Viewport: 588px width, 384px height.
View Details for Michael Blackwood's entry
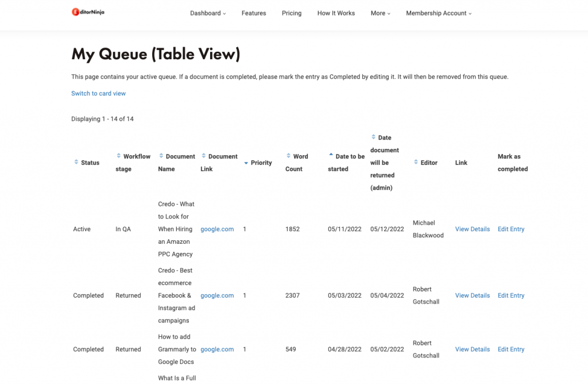tap(473, 229)
